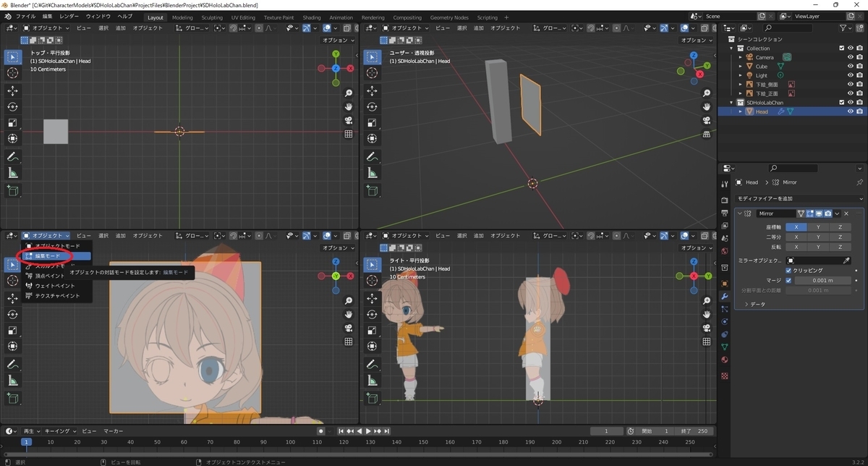The height and width of the screenshot is (466, 868).
Task: Open the Output properties tab
Action: (x=724, y=213)
